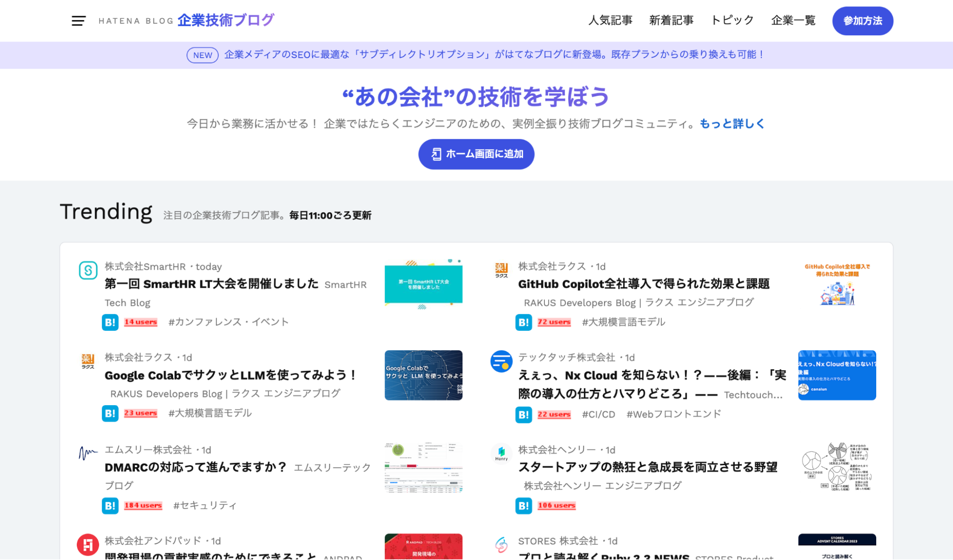The width and height of the screenshot is (953, 560).
Task: Select #大規模言語モデル tag under Google Colab article
Action: point(210,413)
